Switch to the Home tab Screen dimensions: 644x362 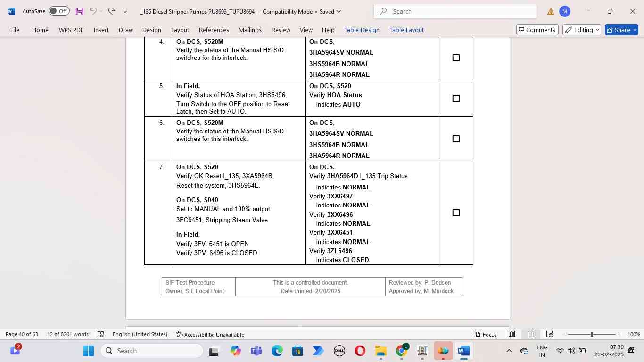(x=40, y=30)
